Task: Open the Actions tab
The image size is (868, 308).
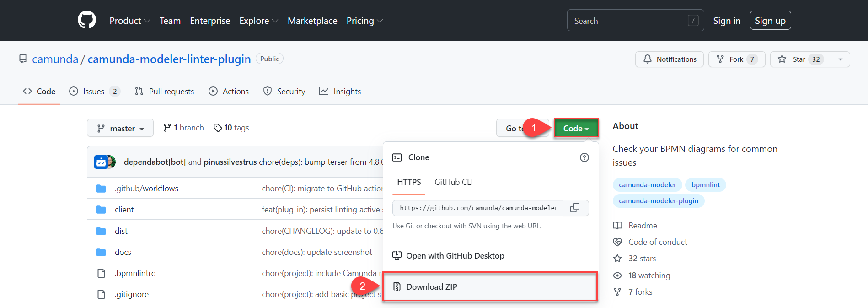Action: coord(229,91)
